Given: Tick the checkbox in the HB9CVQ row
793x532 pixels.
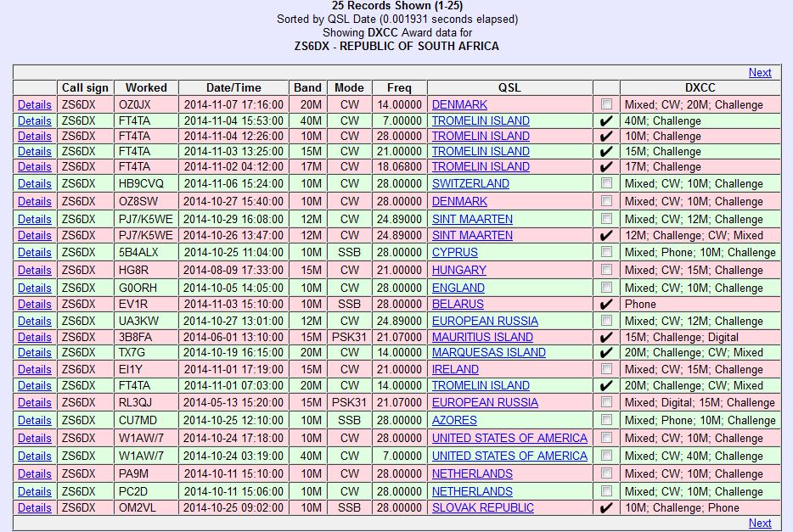Looking at the screenshot, I should (606, 183).
